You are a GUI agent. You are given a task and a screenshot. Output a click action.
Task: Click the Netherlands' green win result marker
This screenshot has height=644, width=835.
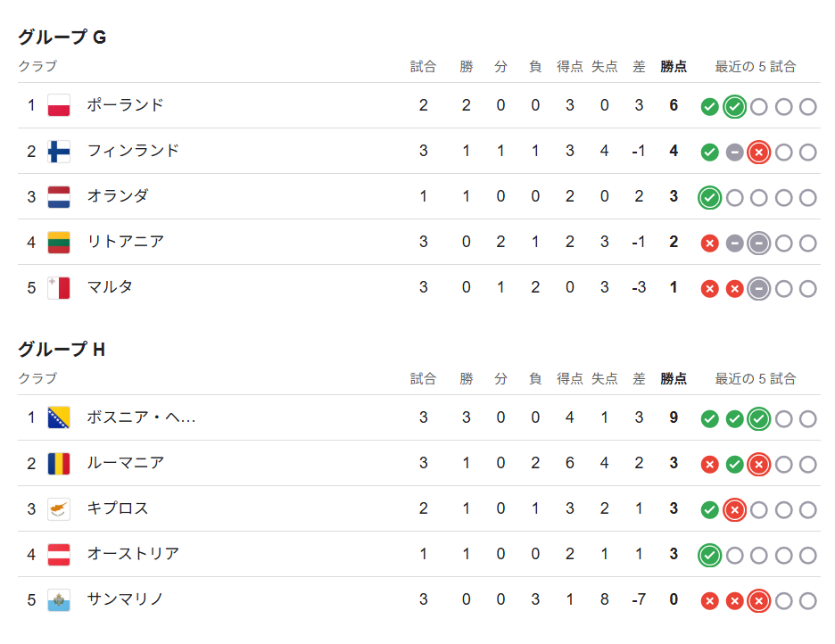tap(709, 198)
